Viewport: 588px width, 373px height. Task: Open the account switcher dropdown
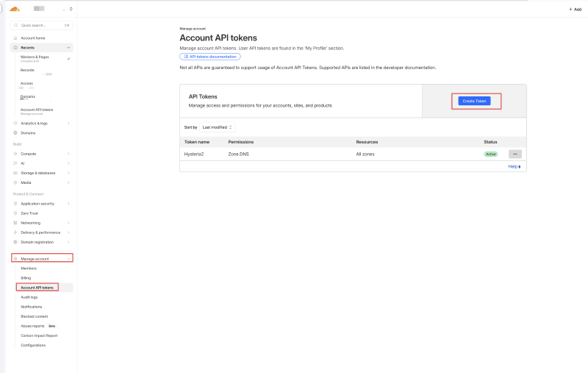point(69,9)
